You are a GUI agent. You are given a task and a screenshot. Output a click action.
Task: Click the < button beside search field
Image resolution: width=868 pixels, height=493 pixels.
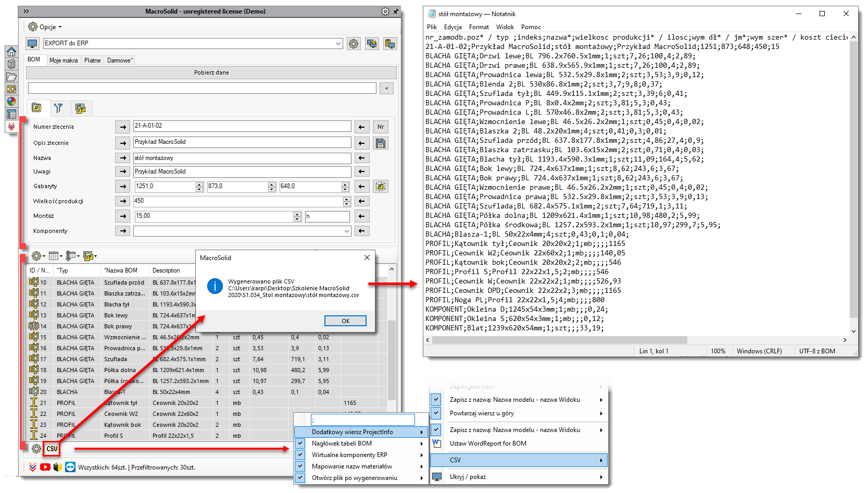click(x=386, y=89)
